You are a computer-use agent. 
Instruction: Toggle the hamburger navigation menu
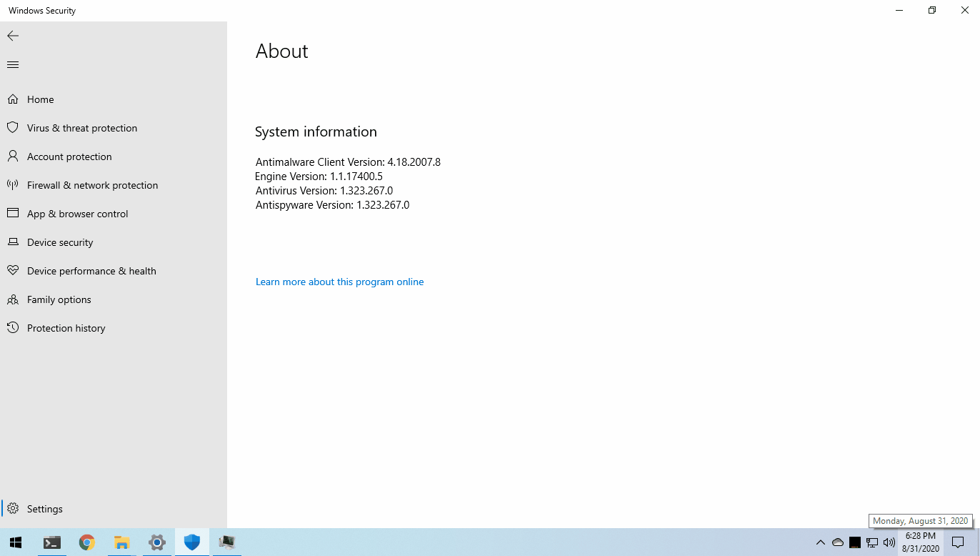[x=13, y=65]
